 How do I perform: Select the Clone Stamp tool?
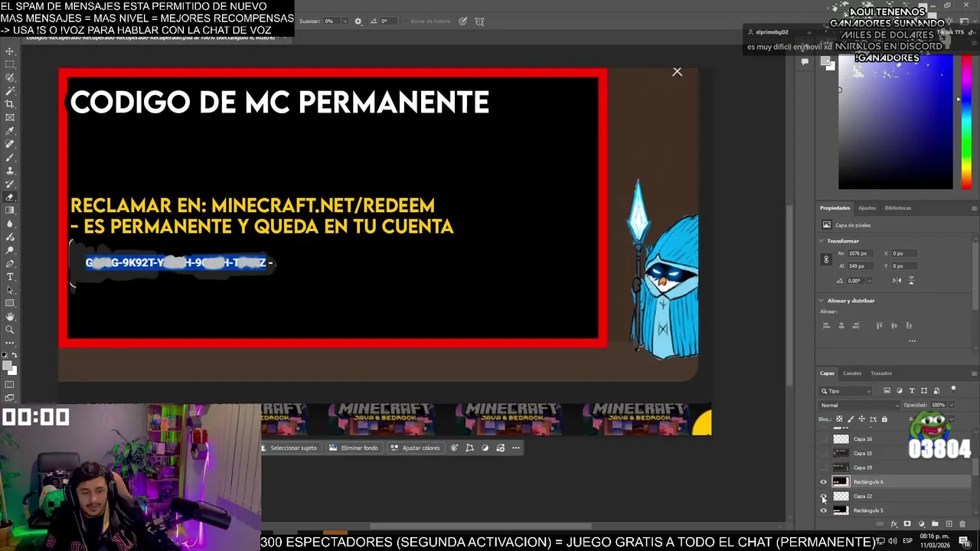(x=10, y=171)
